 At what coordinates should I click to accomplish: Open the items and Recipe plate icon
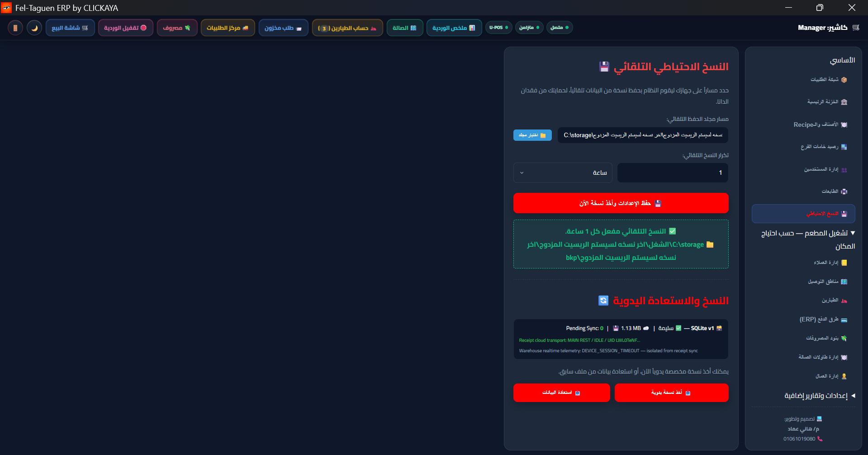point(844,125)
